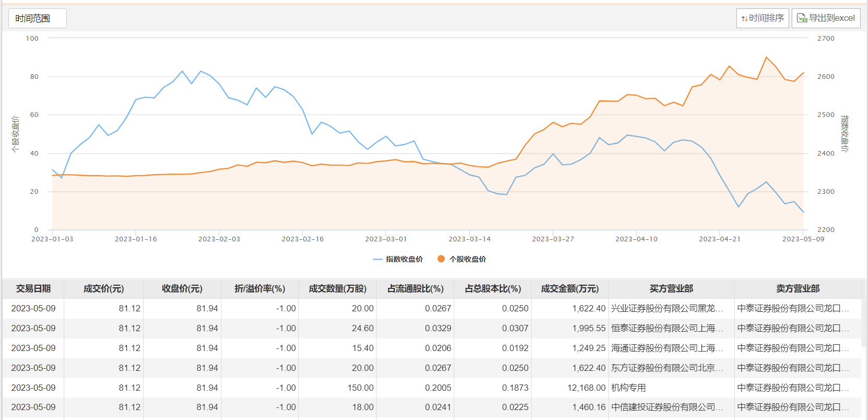The width and height of the screenshot is (868, 420).
Task: Click the 成交数量(万股) column header
Action: [337, 289]
